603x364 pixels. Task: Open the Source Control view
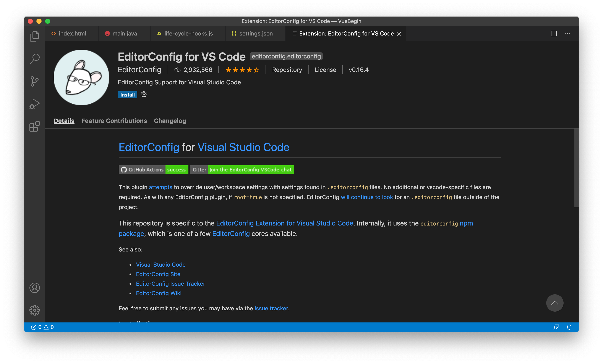(x=34, y=81)
